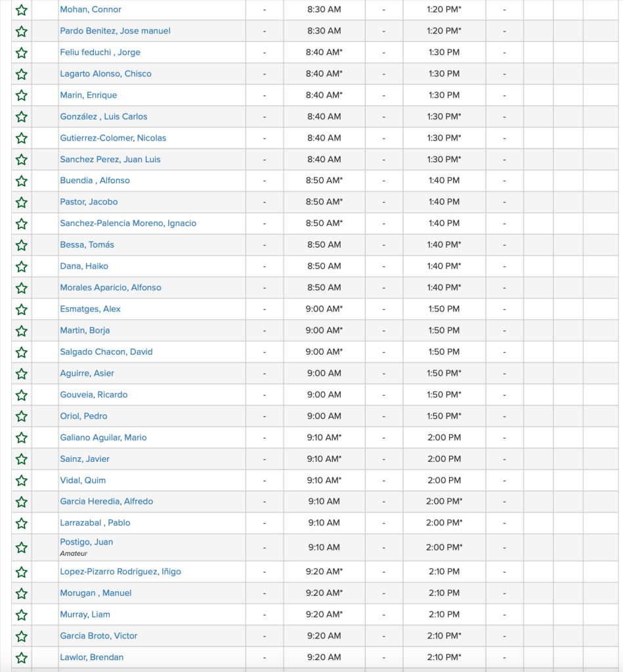Click the star beside Juan Postigo
Screen dimensions: 623x672
(22, 547)
